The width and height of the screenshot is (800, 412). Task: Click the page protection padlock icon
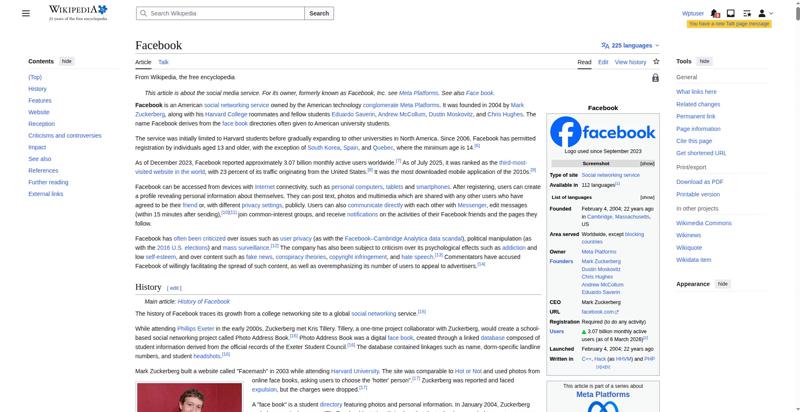coord(655,78)
